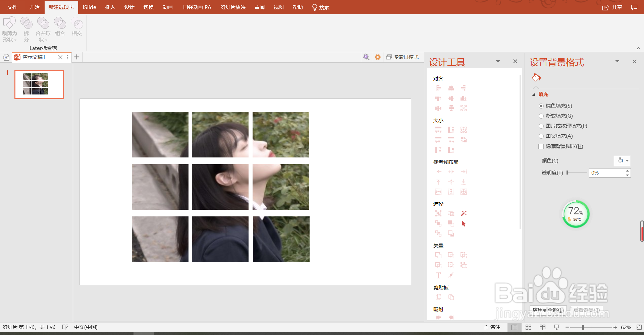Switch to the 开始 ribbon tab
The width and height of the screenshot is (644, 335).
click(34, 7)
